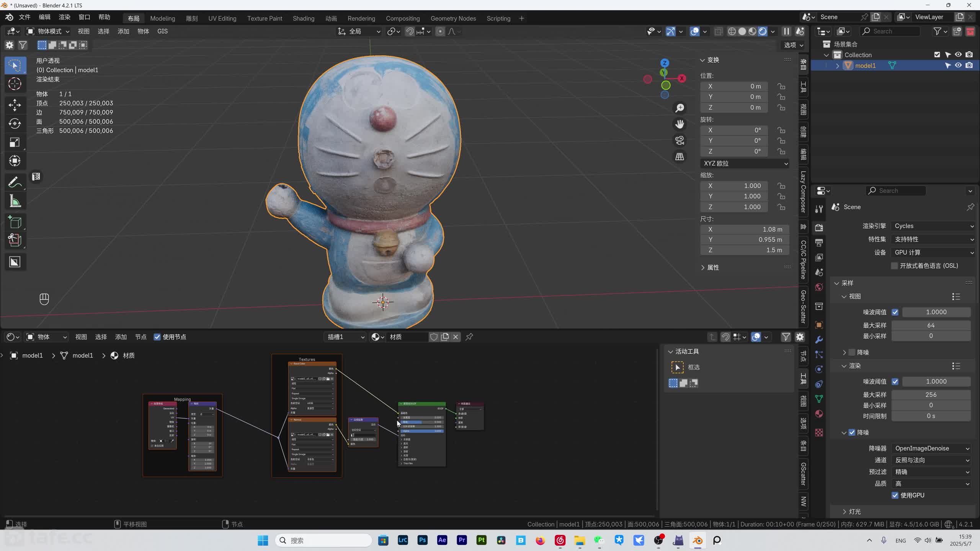
Task: Open node editor 添加 menu
Action: click(121, 337)
